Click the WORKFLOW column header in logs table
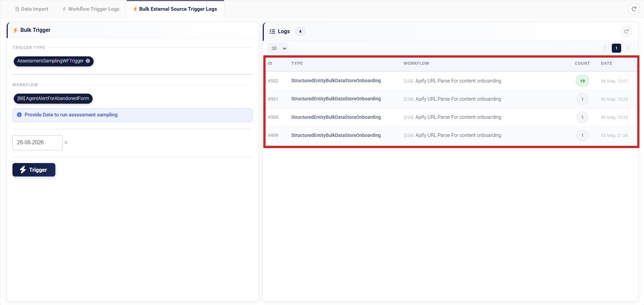644x305 pixels. pyautogui.click(x=416, y=63)
